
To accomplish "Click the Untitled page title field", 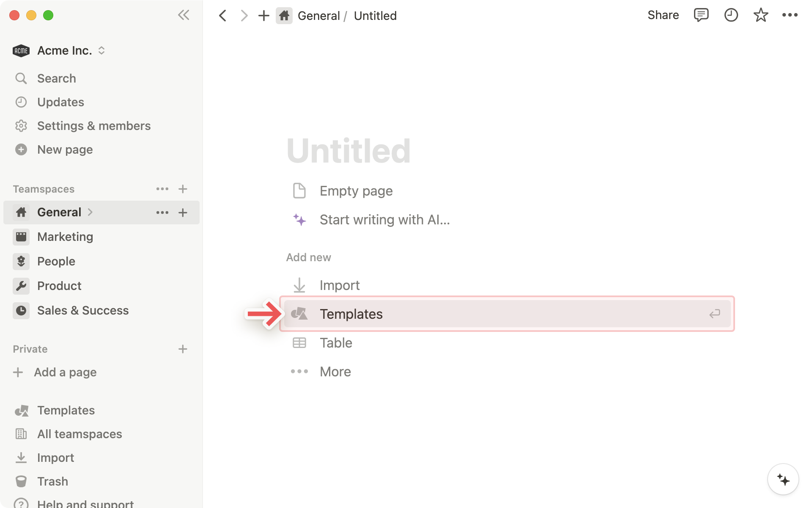I will [348, 151].
